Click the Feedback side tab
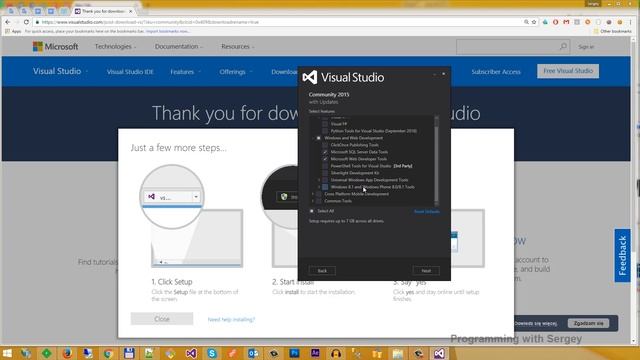Image resolution: width=640 pixels, height=360 pixels. 622,256
